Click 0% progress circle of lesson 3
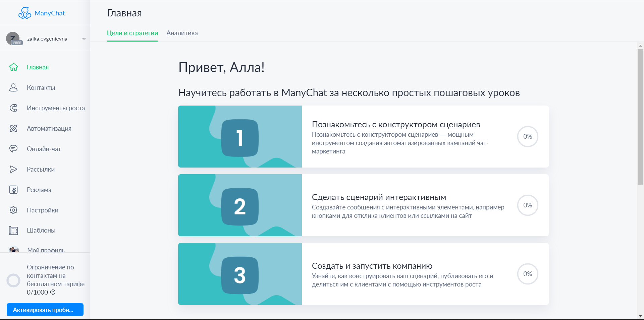The height and width of the screenshot is (320, 644). click(x=528, y=274)
